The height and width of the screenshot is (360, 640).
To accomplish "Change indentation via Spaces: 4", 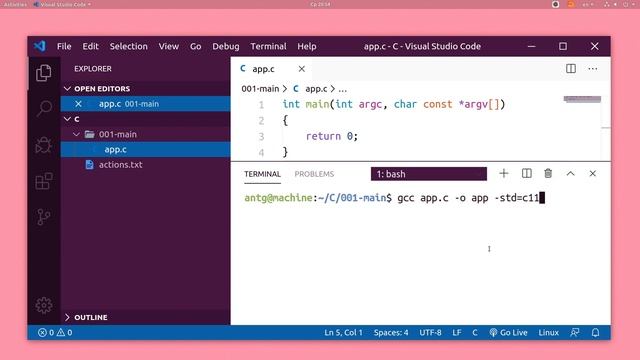I will point(391,333).
